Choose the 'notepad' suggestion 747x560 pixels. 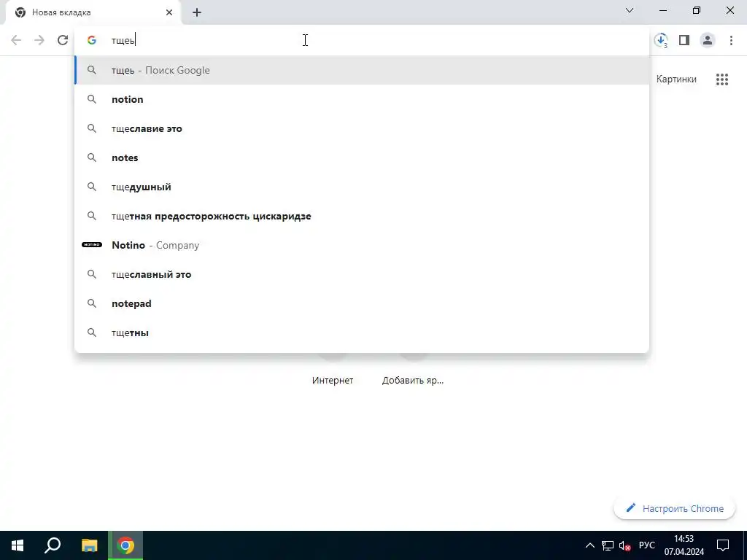362,303
